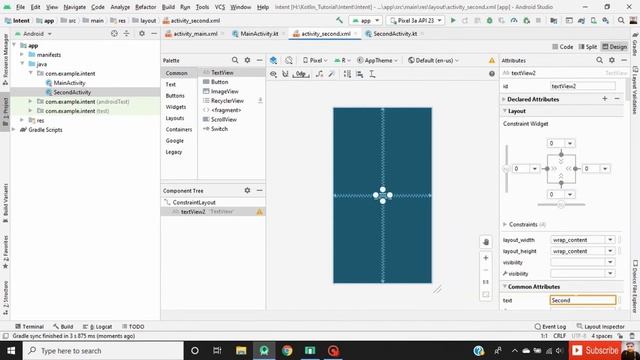Image resolution: width=640 pixels, height=360 pixels.
Task: Open the Pixel 3a API 23 device dropdown
Action: pyautogui.click(x=415, y=20)
